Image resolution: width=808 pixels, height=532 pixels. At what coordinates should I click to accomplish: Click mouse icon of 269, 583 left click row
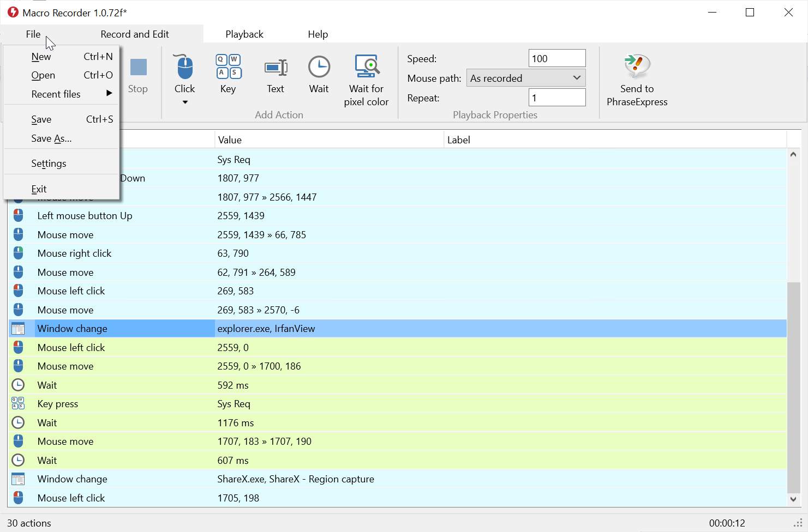point(18,291)
